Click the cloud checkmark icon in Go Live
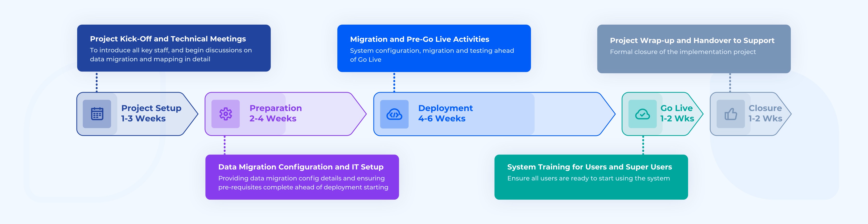The height and width of the screenshot is (224, 868). pos(643,114)
